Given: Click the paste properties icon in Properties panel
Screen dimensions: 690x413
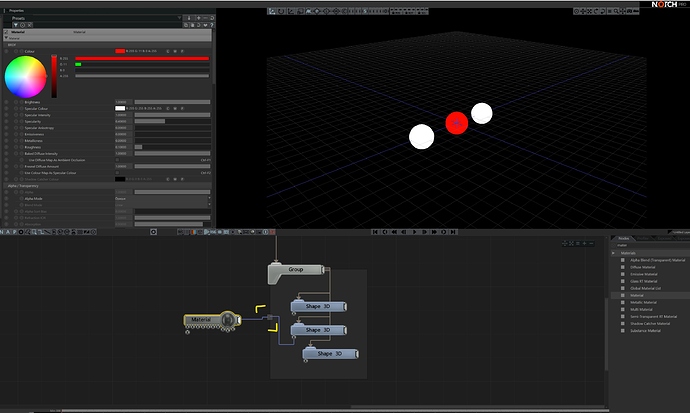Looking at the screenshot, I should [192, 25].
